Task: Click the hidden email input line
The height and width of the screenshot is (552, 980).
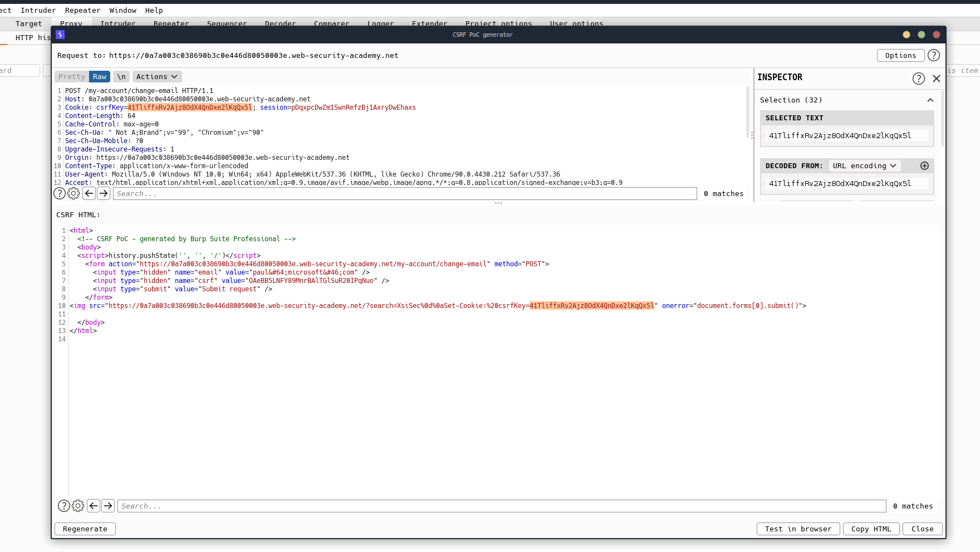Action: [231, 272]
